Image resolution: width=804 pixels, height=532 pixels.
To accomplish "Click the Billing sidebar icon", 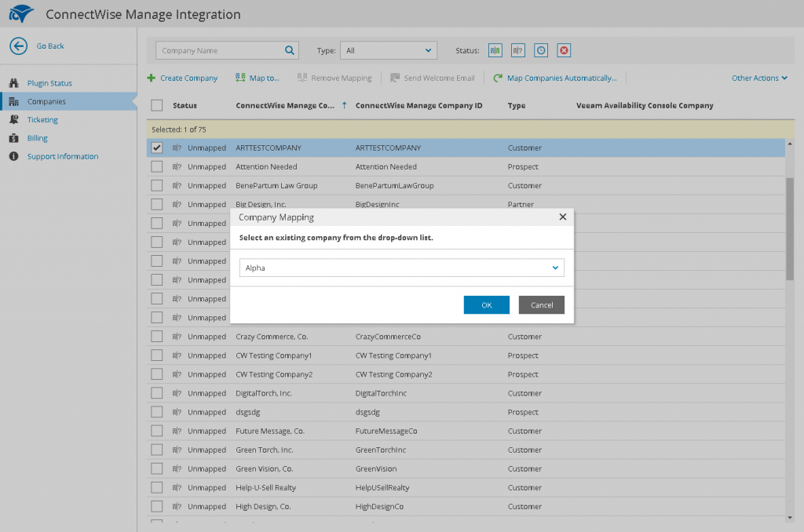I will point(14,138).
